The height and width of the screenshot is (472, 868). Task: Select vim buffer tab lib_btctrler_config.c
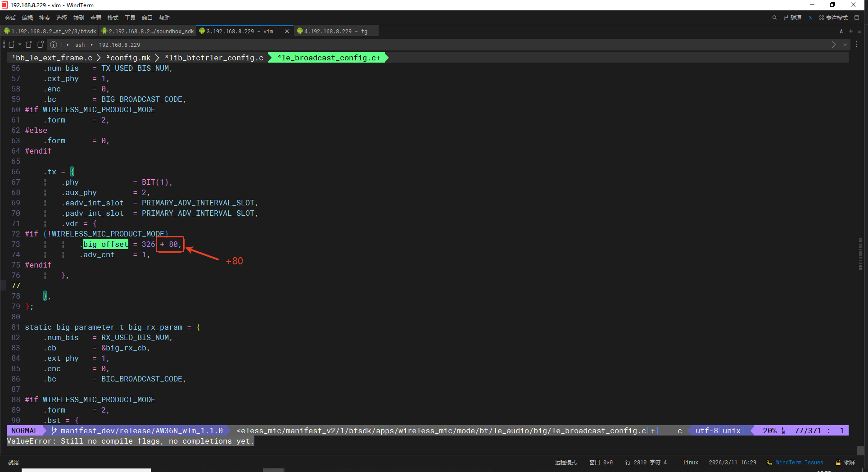coord(214,58)
